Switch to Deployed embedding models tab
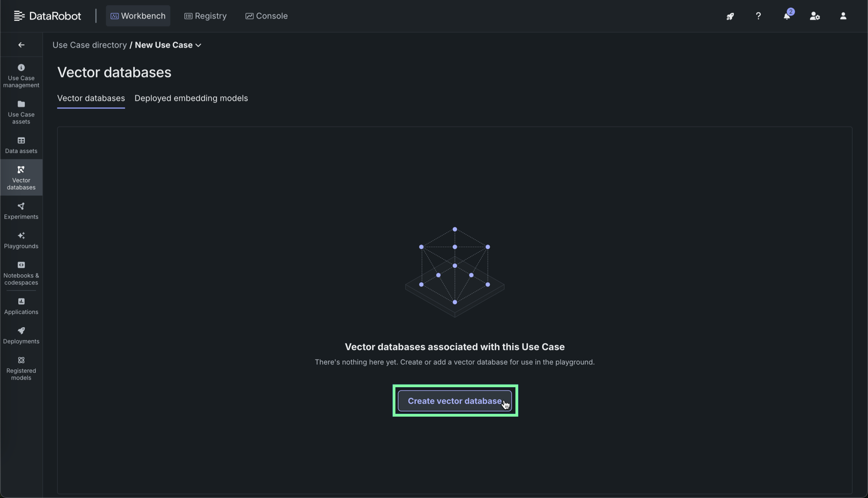 (x=191, y=99)
